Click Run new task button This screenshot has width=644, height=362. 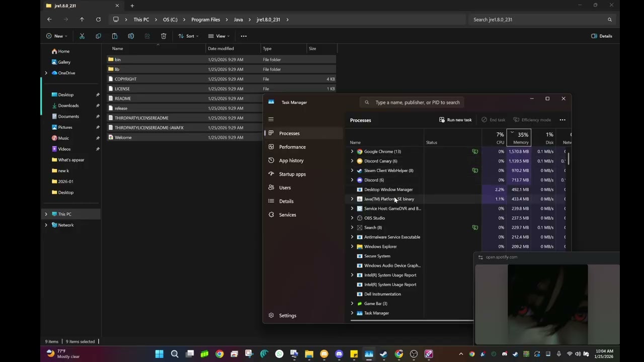click(x=455, y=120)
